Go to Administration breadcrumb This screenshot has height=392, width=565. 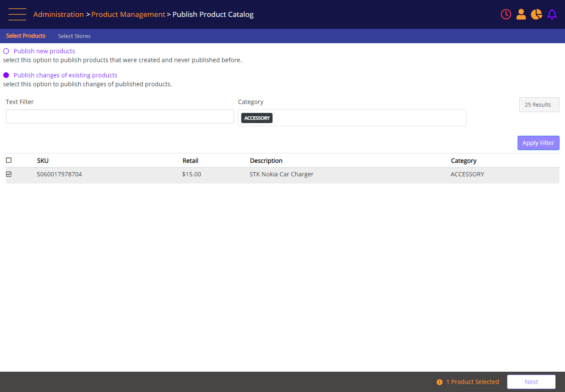pos(58,14)
